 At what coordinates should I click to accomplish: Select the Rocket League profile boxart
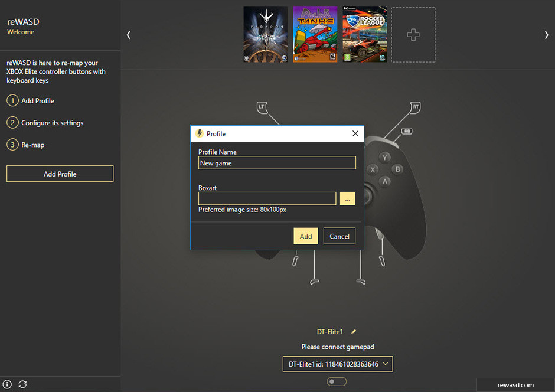click(364, 35)
